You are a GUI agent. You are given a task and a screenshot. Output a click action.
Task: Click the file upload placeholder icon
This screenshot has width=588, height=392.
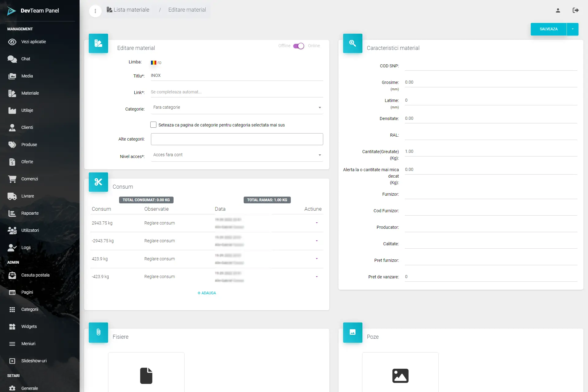point(146,375)
